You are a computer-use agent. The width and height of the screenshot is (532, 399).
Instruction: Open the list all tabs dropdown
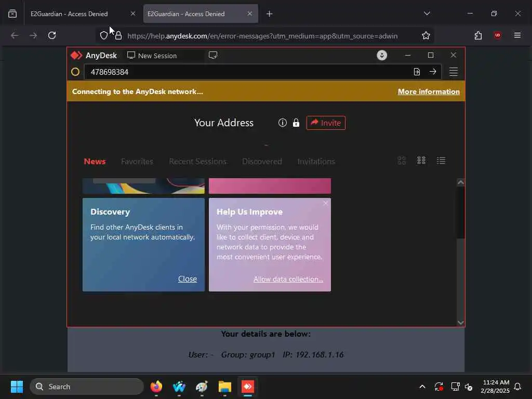click(x=427, y=14)
